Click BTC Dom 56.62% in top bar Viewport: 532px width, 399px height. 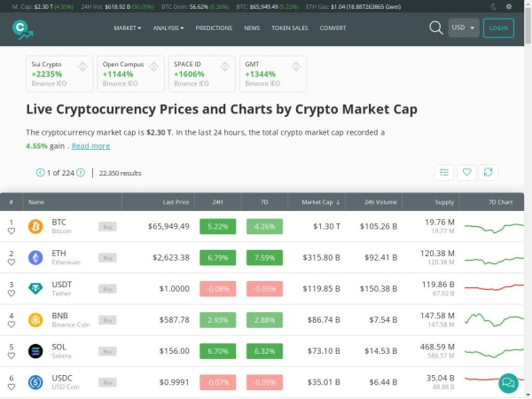[x=195, y=7]
